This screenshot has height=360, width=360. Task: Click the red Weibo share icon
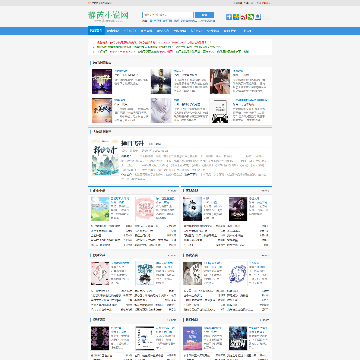pos(243,17)
